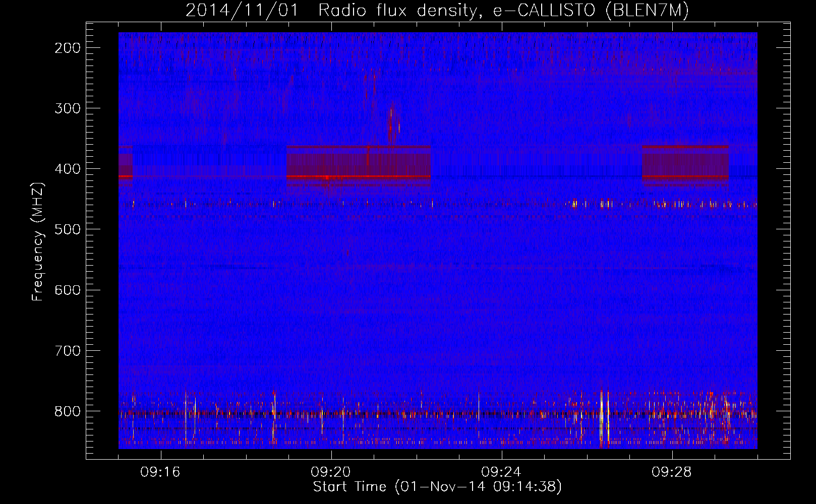Click the '09:28' time axis label
This screenshot has width=816, height=504.
coord(672,472)
